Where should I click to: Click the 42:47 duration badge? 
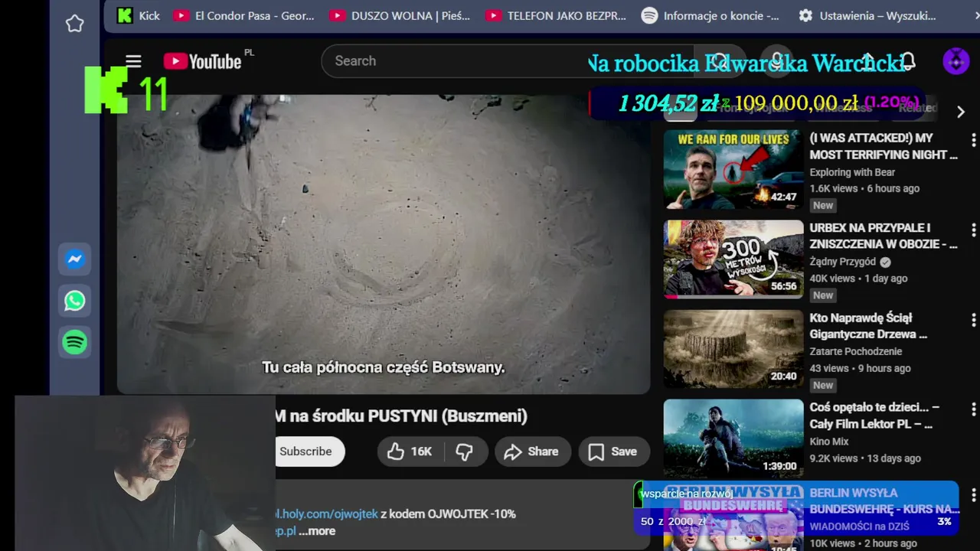click(783, 197)
